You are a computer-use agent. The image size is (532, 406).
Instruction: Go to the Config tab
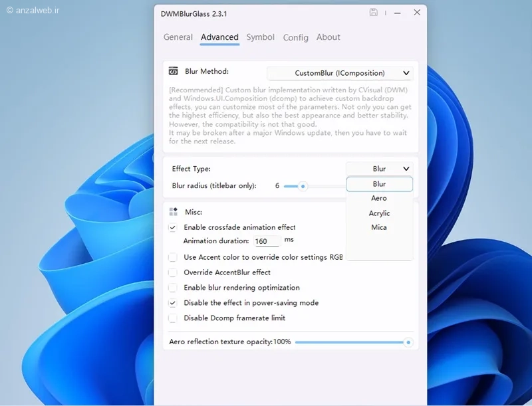pos(295,38)
